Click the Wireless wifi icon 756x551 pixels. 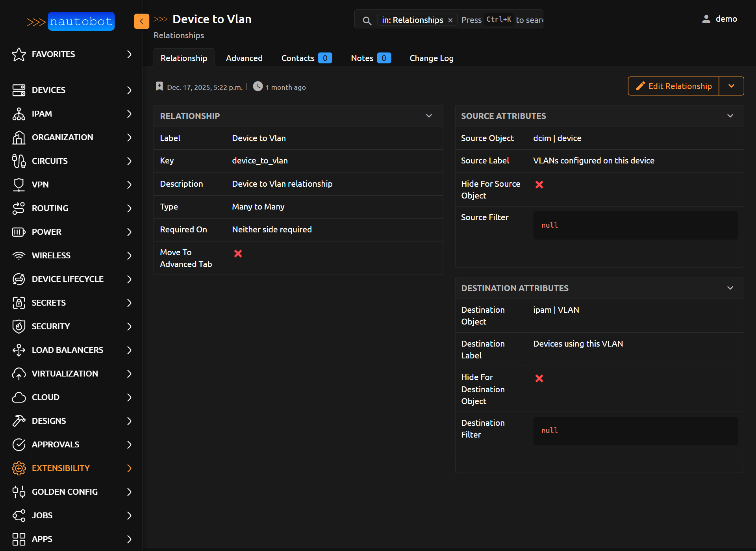(x=19, y=256)
